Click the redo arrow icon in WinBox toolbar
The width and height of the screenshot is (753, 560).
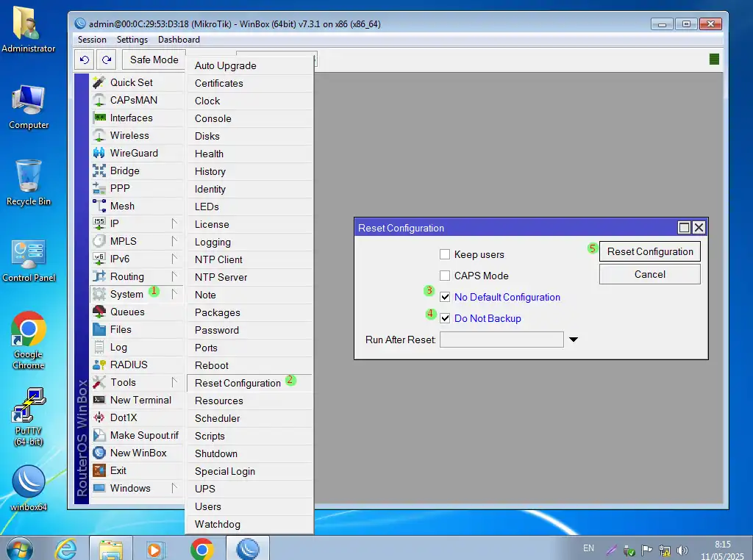point(107,60)
